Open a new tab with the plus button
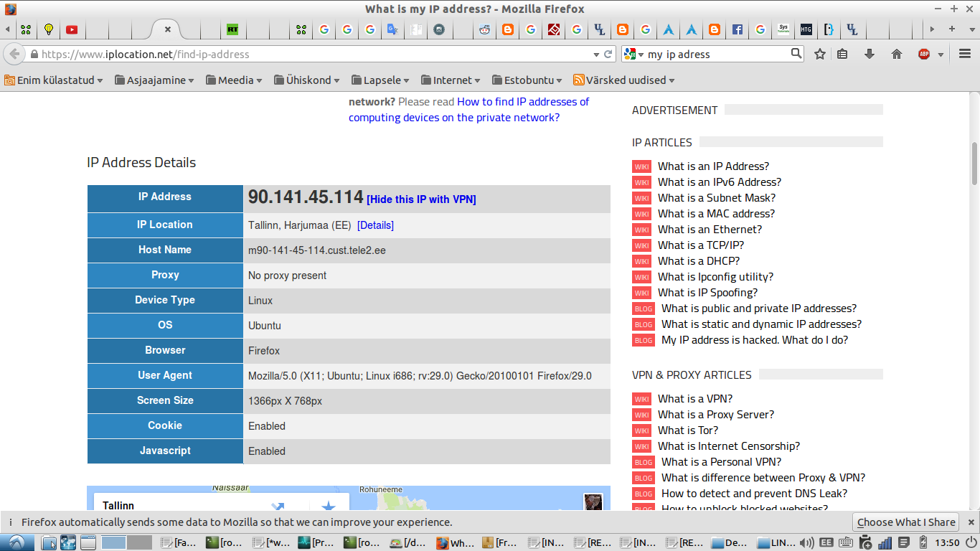 [x=952, y=29]
